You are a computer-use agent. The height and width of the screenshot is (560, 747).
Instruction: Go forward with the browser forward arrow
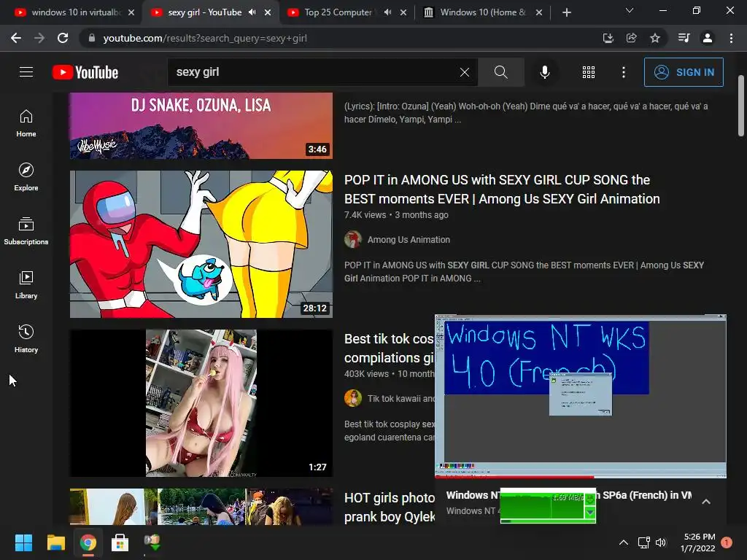(39, 38)
